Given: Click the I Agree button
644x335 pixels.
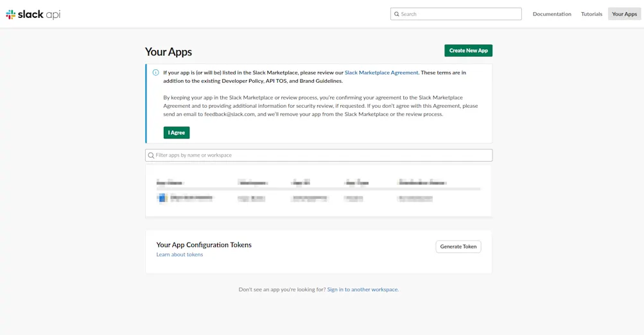Looking at the screenshot, I should coord(177,133).
